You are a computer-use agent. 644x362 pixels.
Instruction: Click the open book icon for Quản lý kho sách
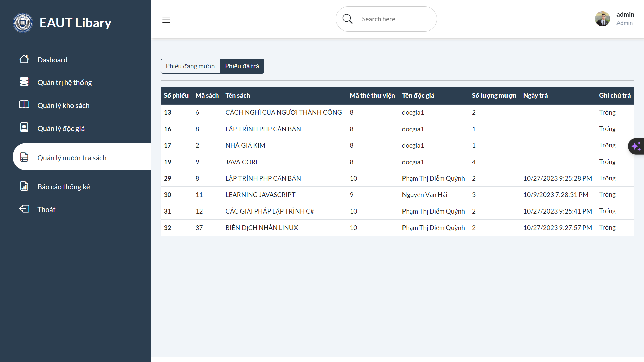pyautogui.click(x=24, y=104)
